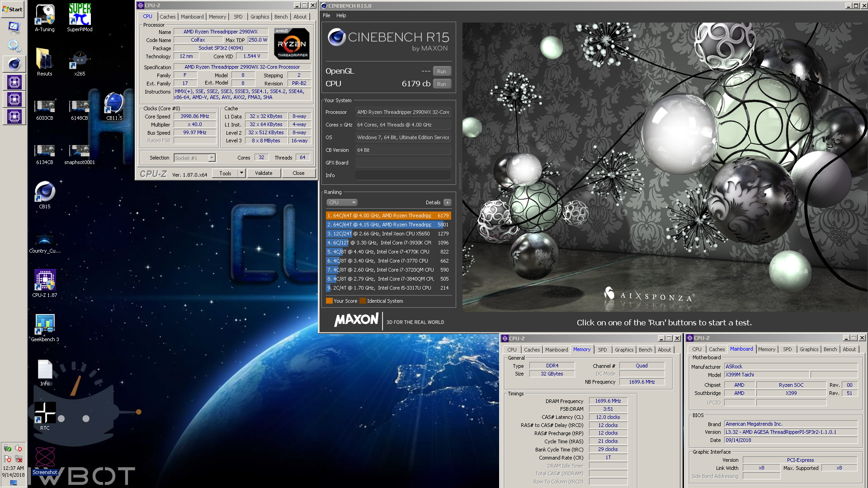Open Memory tab in mainboard CPU-Z window
Screen dimensions: 868x488
click(767, 349)
